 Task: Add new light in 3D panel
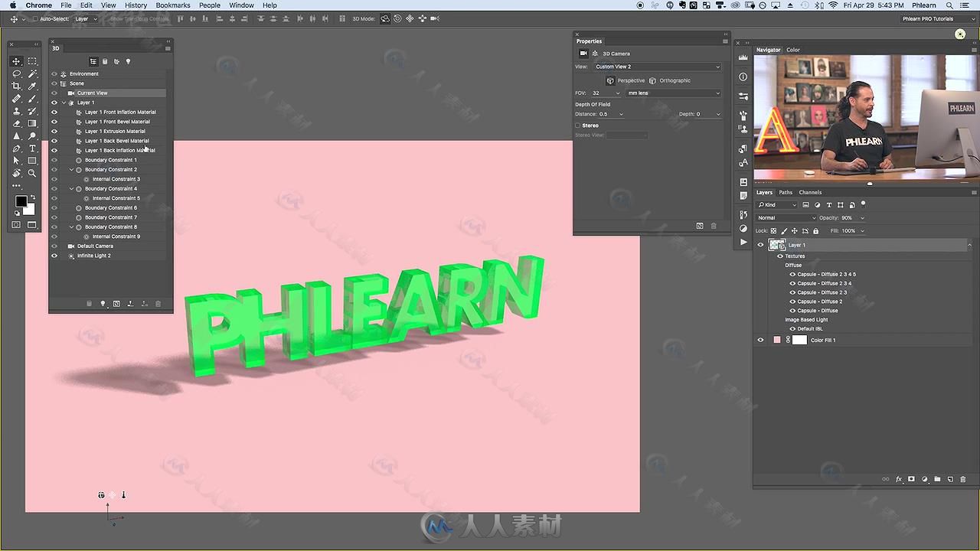click(103, 304)
